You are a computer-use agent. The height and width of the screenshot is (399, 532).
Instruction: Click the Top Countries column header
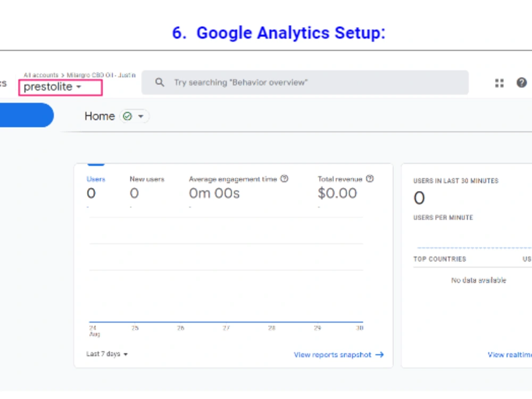[440, 259]
